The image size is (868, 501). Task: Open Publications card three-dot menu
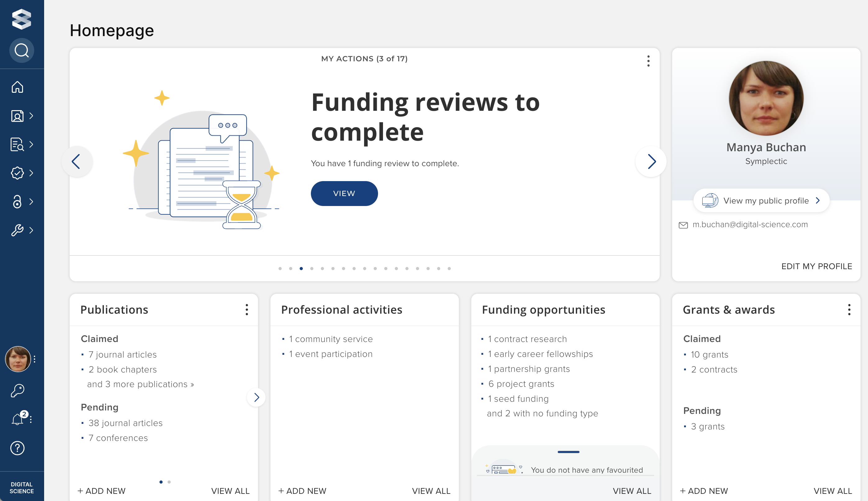[247, 310]
